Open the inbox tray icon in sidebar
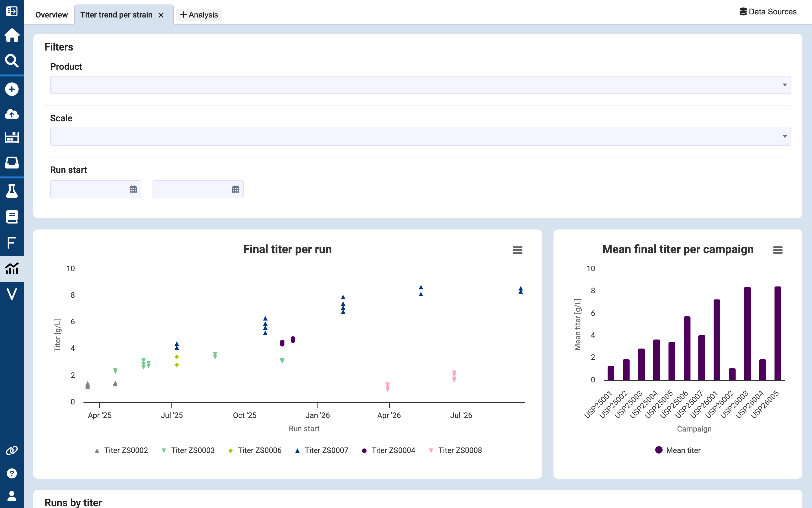The width and height of the screenshot is (812, 508). pos(12,162)
